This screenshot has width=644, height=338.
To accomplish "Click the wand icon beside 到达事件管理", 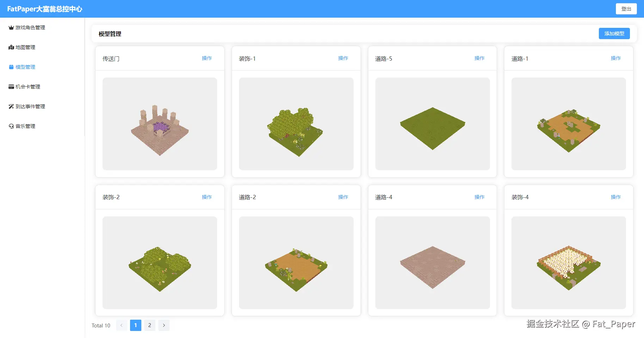I will point(11,106).
